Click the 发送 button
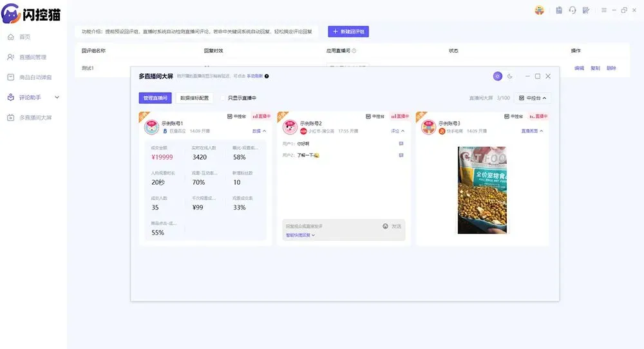 396,226
